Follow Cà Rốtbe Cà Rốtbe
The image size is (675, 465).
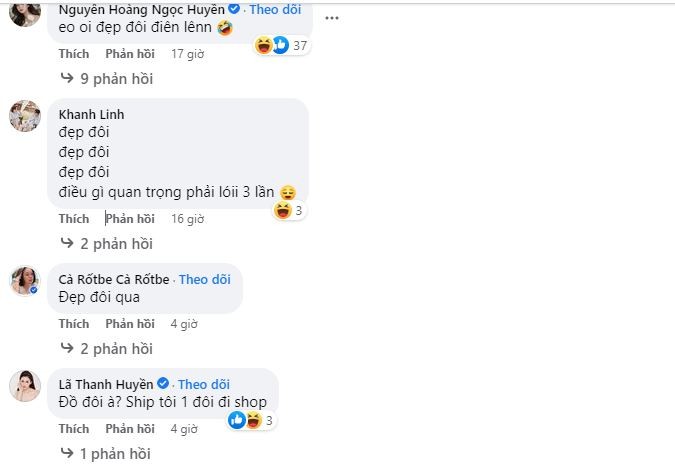pyautogui.click(x=206, y=279)
